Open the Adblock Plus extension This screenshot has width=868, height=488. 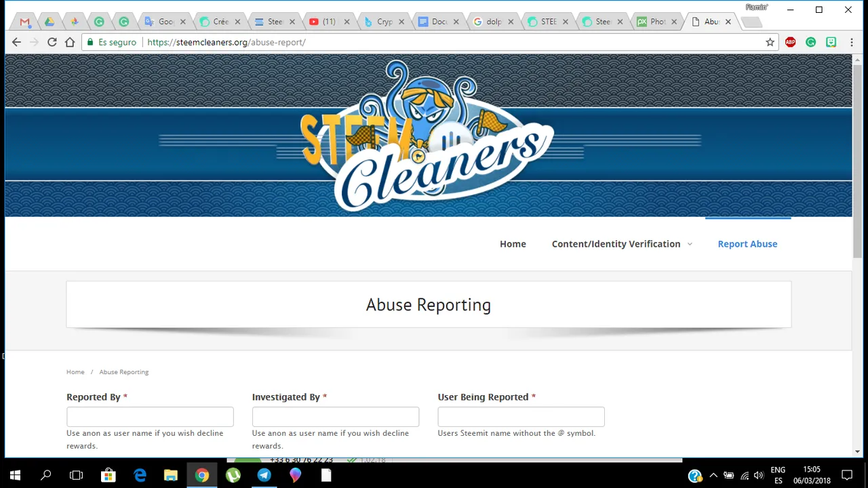[790, 42]
